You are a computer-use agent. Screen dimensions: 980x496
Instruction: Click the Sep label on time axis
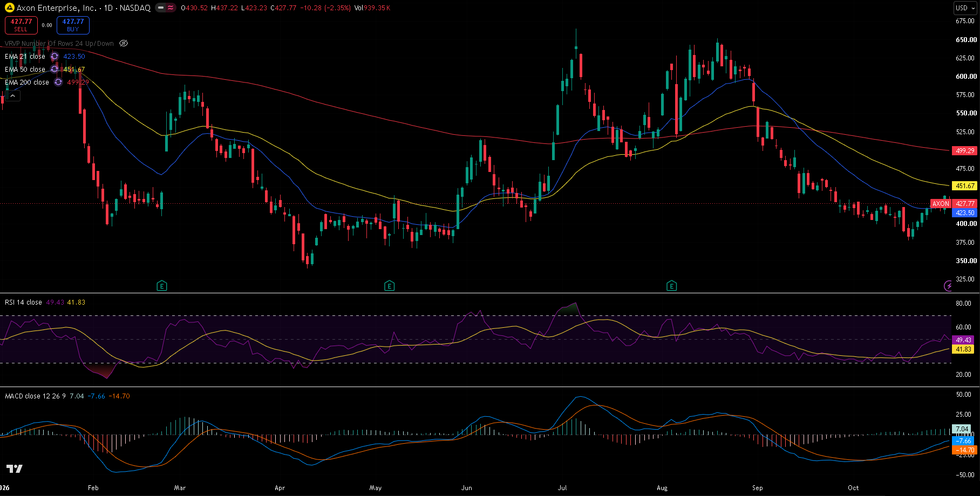(758, 488)
